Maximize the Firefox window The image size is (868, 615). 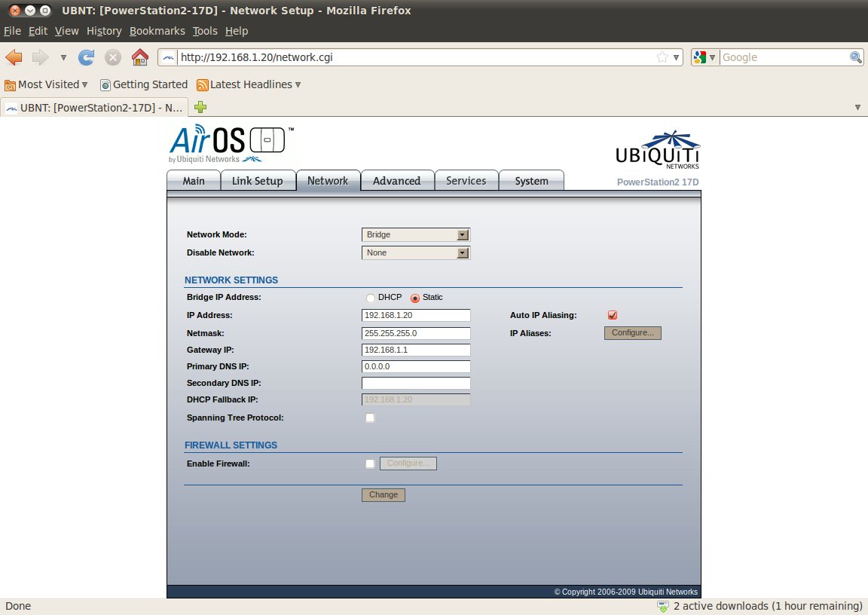[x=45, y=11]
